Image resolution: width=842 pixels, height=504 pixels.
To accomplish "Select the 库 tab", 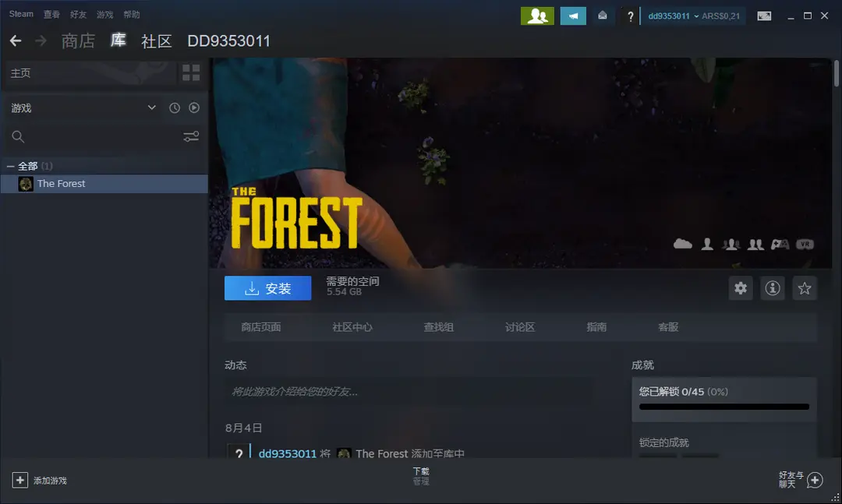I will pyautogui.click(x=119, y=41).
